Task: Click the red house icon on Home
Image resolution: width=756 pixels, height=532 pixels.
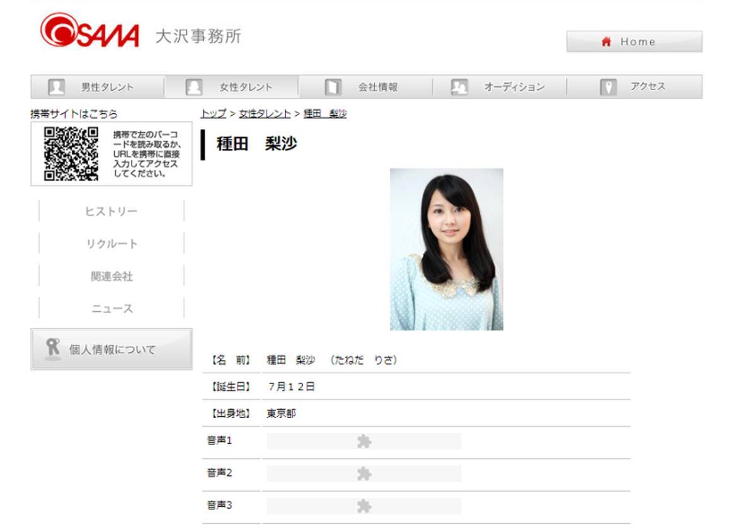Action: click(607, 42)
